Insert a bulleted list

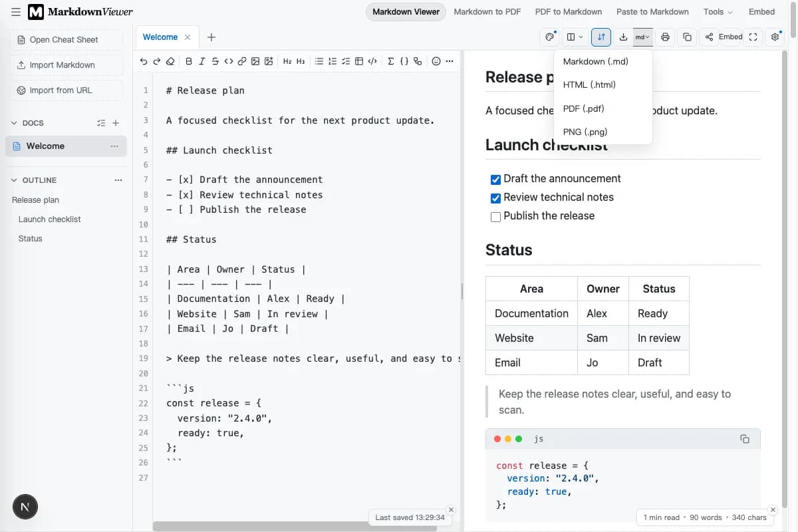tap(319, 61)
